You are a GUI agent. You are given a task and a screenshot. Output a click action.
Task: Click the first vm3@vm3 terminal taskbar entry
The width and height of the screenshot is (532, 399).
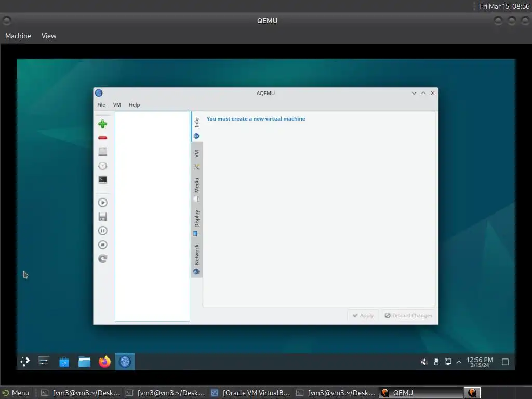(x=81, y=393)
